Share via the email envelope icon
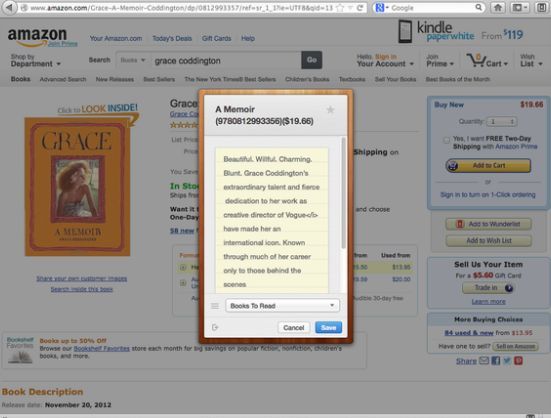551x418 pixels. (x=484, y=361)
